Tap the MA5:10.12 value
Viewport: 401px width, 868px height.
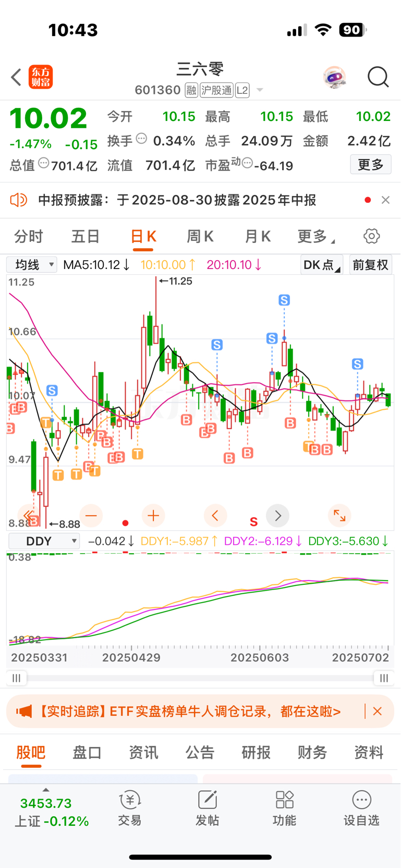(x=96, y=265)
